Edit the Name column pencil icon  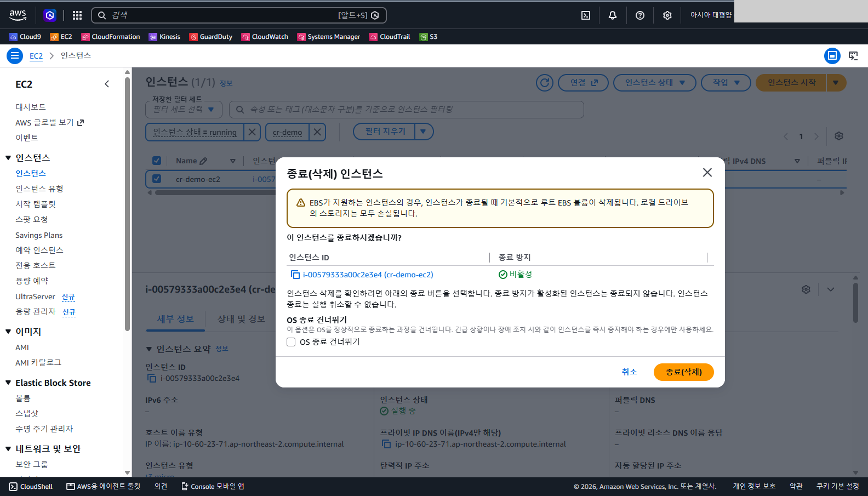pos(203,161)
